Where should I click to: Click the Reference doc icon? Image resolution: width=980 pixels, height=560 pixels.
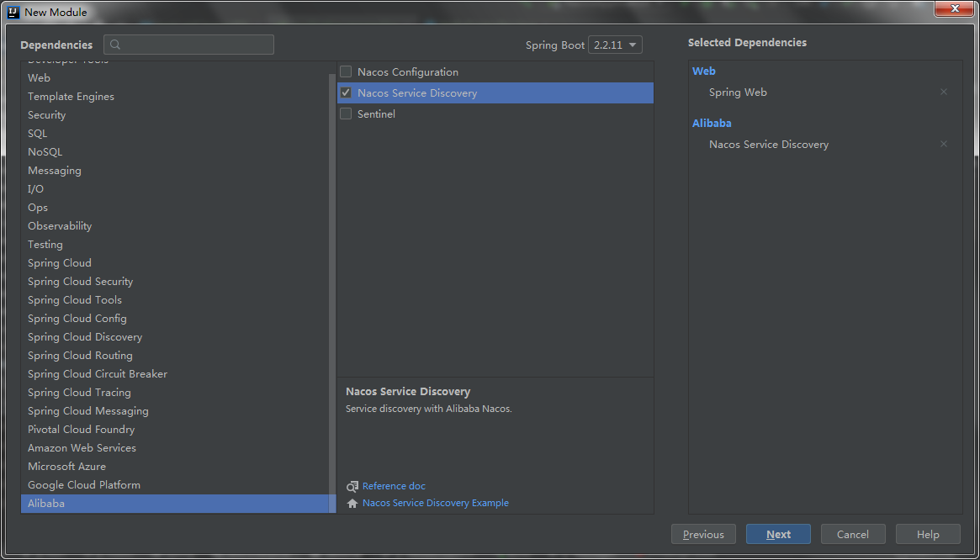point(352,486)
